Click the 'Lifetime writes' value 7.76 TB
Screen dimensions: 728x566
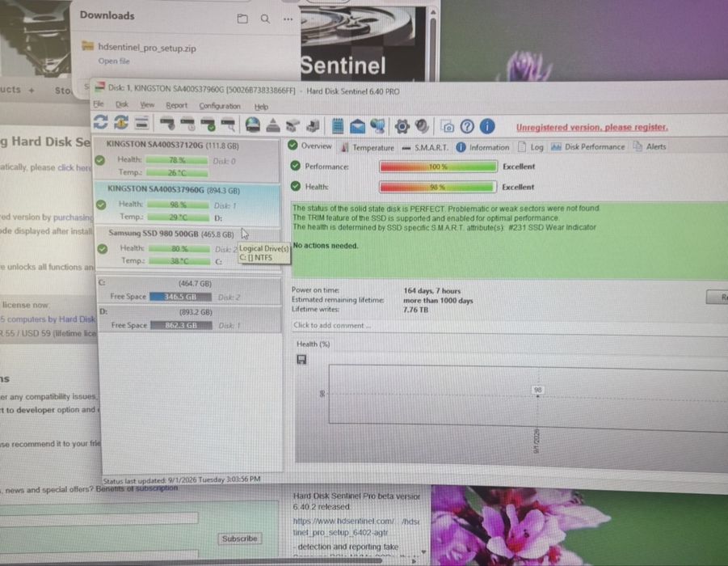[415, 310]
